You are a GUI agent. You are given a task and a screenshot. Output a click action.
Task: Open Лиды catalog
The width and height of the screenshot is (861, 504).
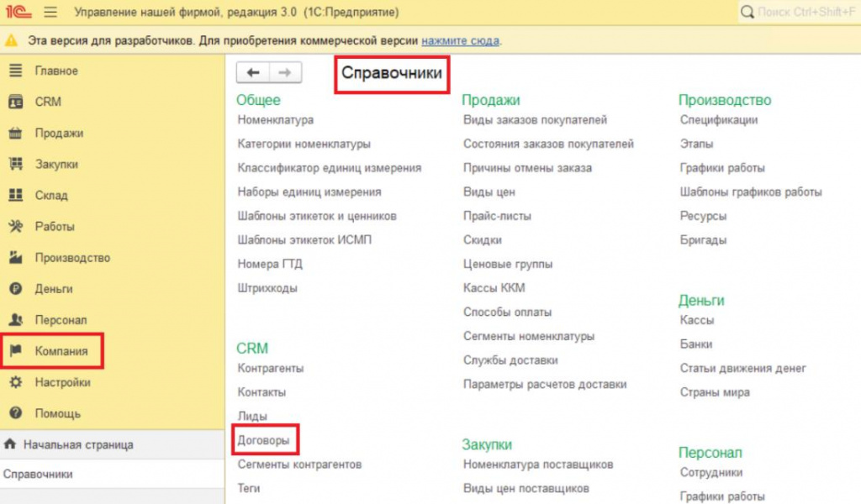click(x=252, y=417)
